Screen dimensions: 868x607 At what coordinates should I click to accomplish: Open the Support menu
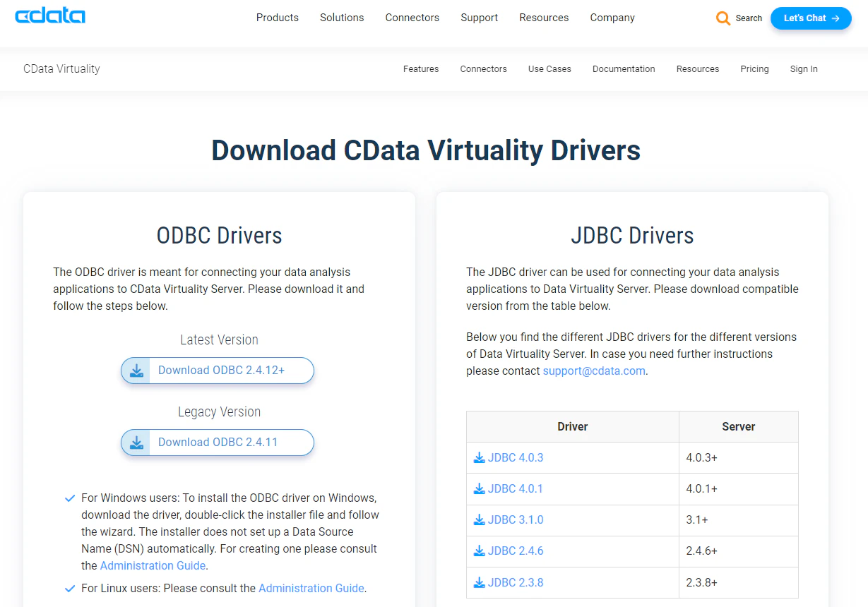(480, 18)
